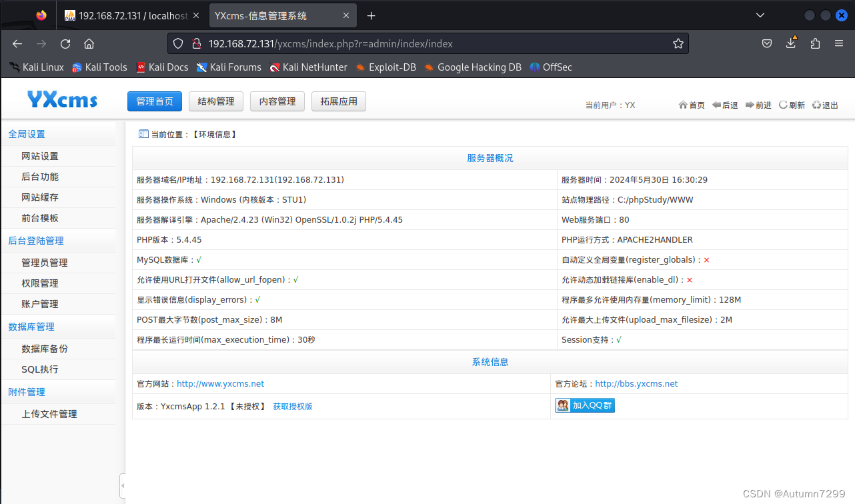This screenshot has width=855, height=504.
Task: Open 前台模板 in the sidebar
Action: tap(40, 218)
